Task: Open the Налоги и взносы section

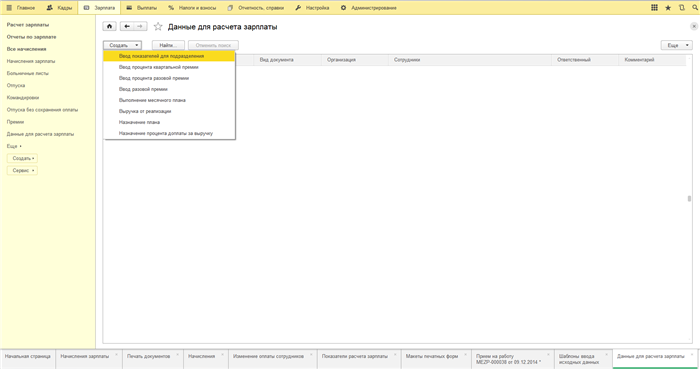Action: point(192,8)
